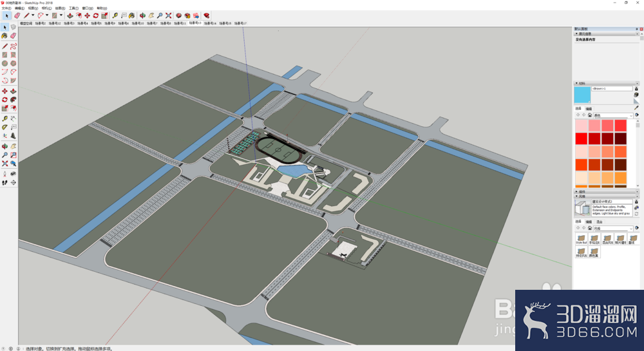
Task: Select the Pie tool
Action: [x=13, y=81]
